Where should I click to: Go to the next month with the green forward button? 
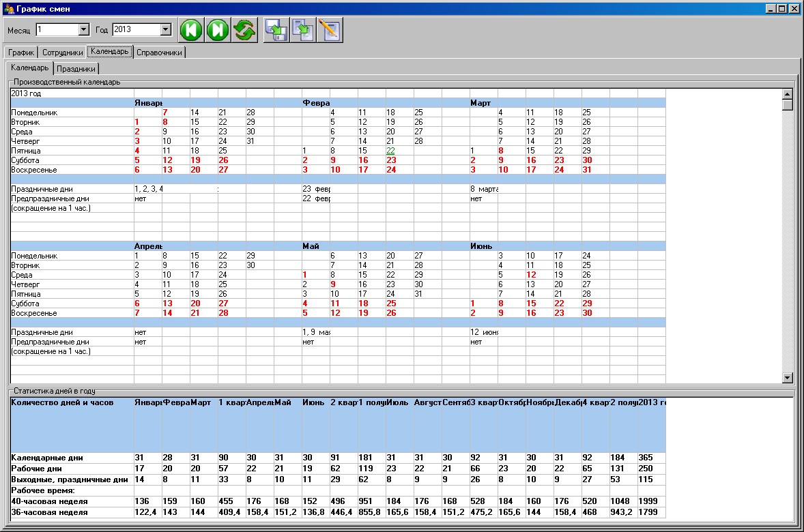[218, 30]
